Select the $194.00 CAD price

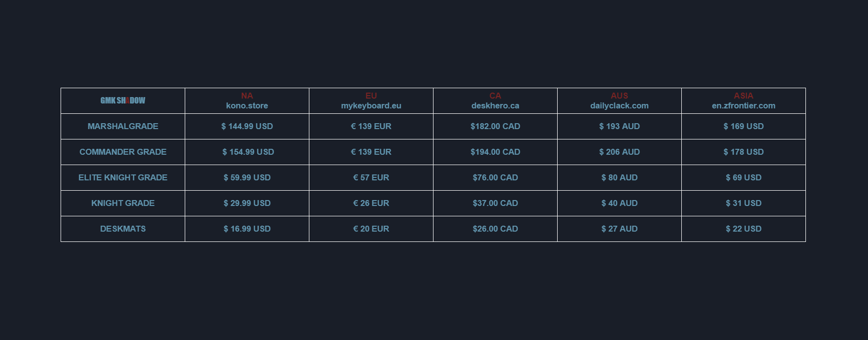pos(495,152)
